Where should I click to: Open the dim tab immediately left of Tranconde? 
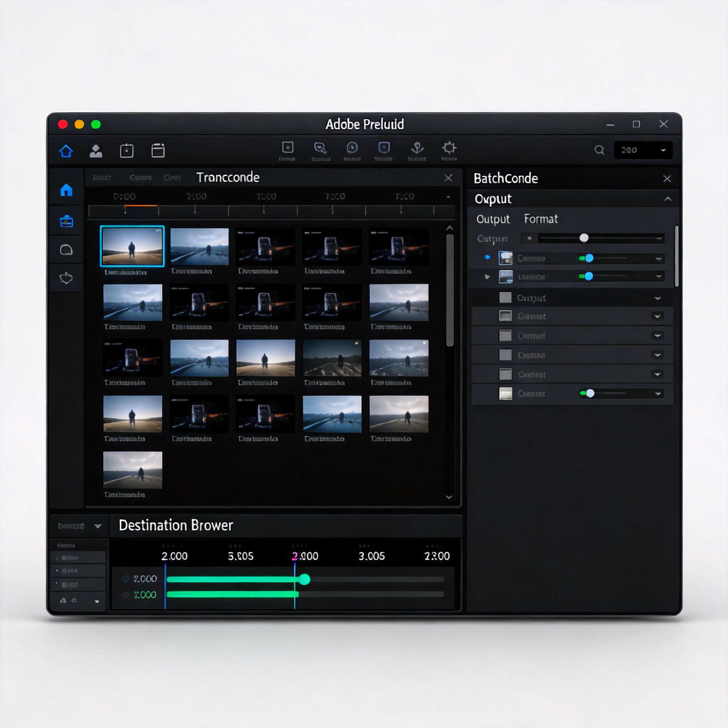click(x=172, y=177)
